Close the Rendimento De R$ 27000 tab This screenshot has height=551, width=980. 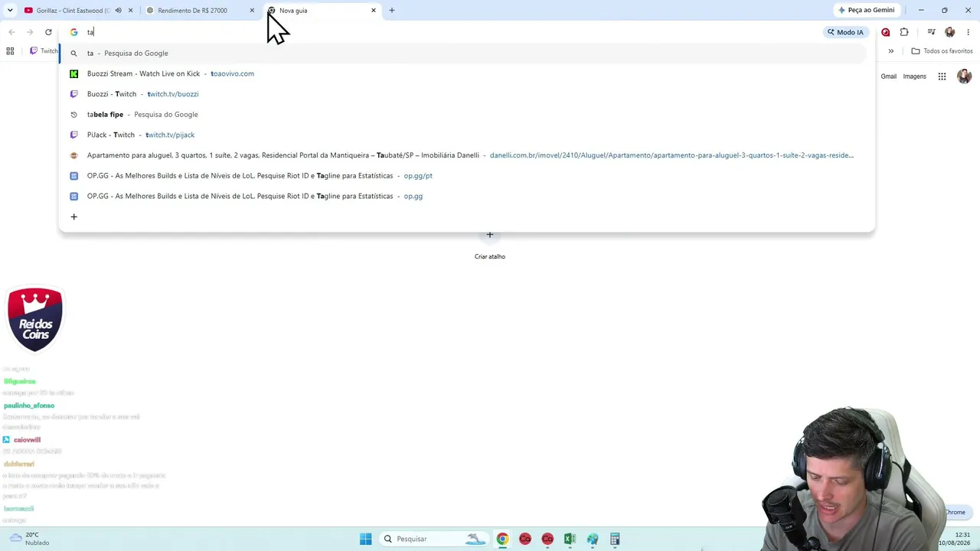pyautogui.click(x=252, y=10)
